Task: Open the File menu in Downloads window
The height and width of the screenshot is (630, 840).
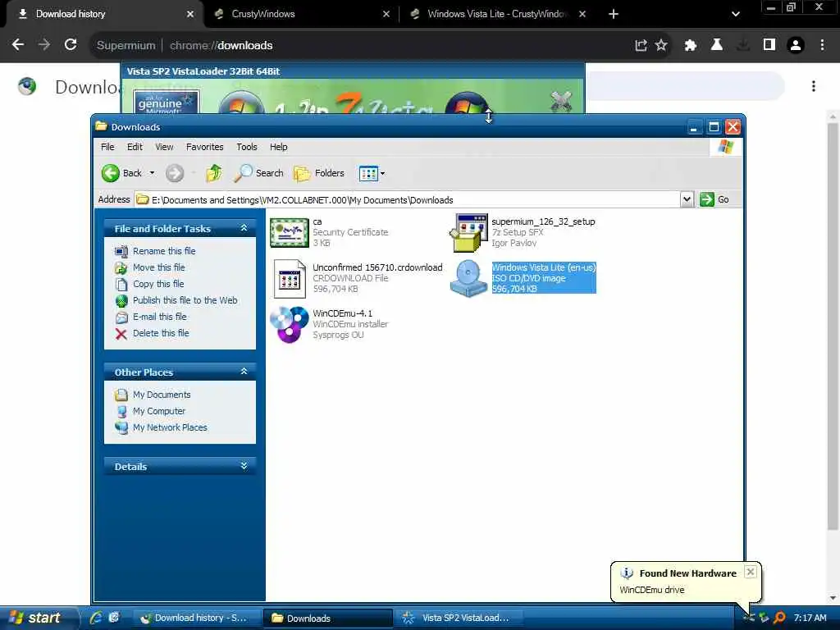Action: pos(107,147)
